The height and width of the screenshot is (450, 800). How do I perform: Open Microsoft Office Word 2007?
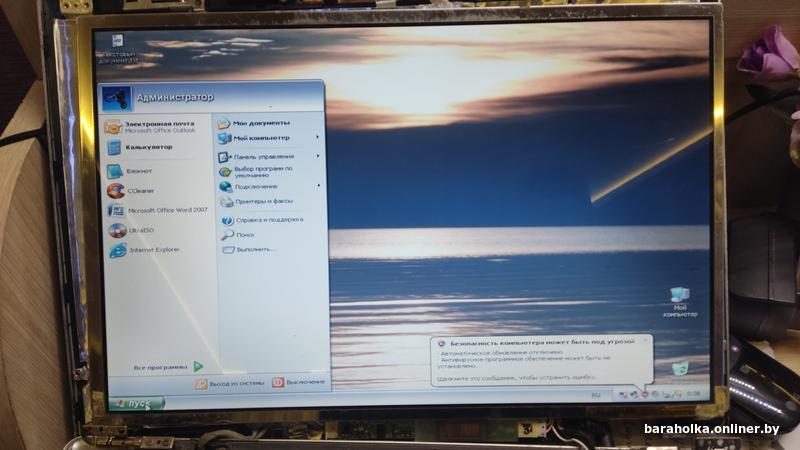click(159, 210)
